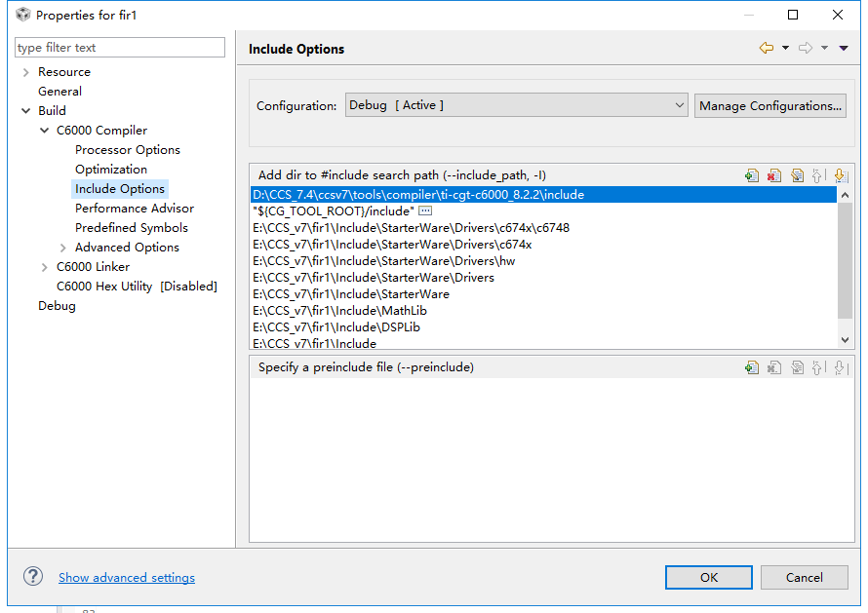
Task: Click the include path list vertical scrollbar
Action: (x=845, y=263)
